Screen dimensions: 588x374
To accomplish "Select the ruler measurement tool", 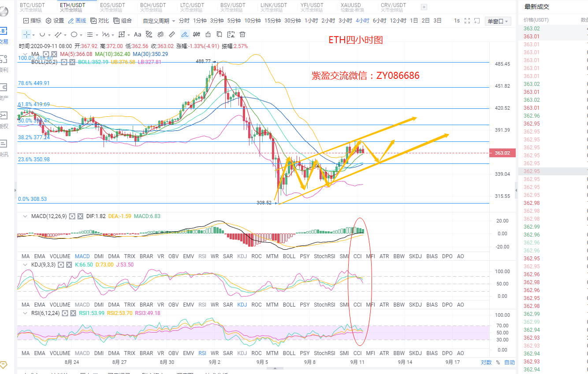I will 172,35.
